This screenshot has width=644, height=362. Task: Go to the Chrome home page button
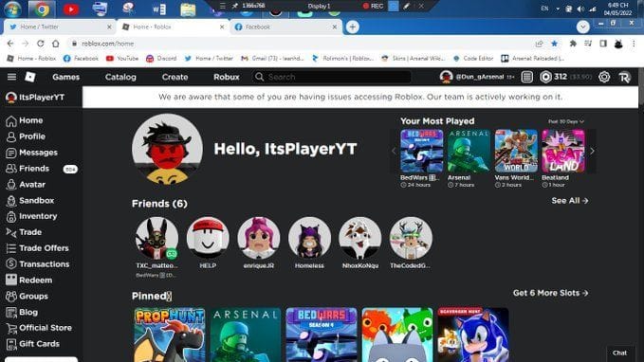tap(55, 44)
